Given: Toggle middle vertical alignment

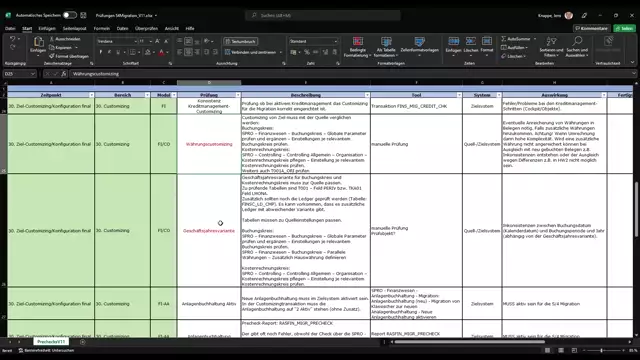Looking at the screenshot, I should pos(188,41).
